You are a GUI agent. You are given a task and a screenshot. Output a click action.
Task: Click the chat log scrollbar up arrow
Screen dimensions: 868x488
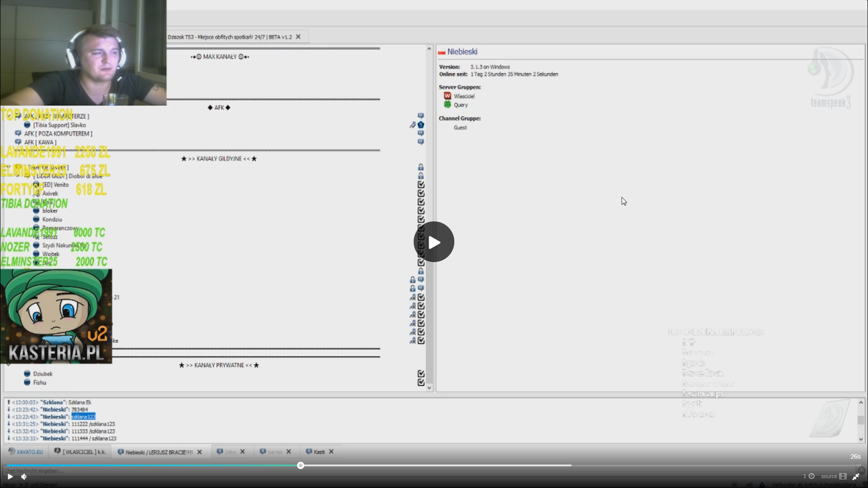click(x=861, y=403)
